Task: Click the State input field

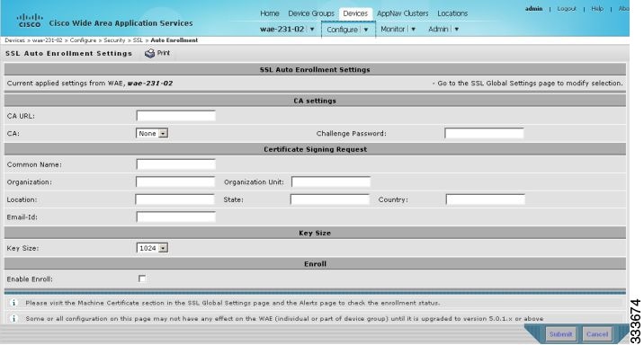Action: click(x=330, y=199)
